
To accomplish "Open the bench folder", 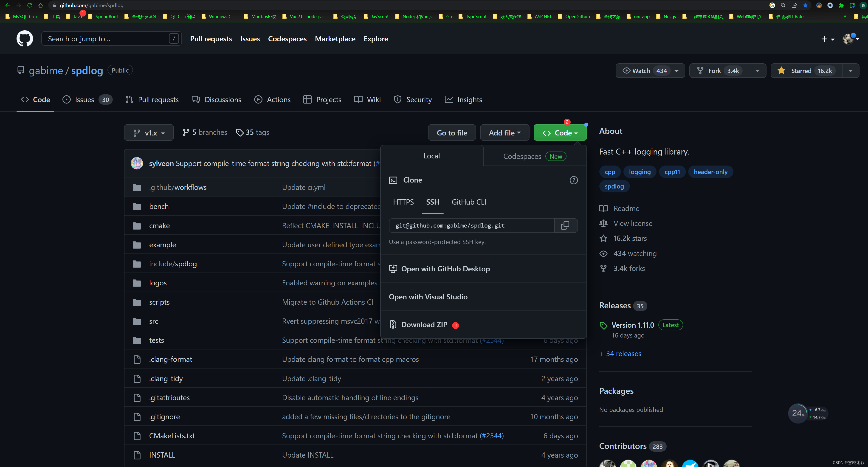I will (159, 207).
